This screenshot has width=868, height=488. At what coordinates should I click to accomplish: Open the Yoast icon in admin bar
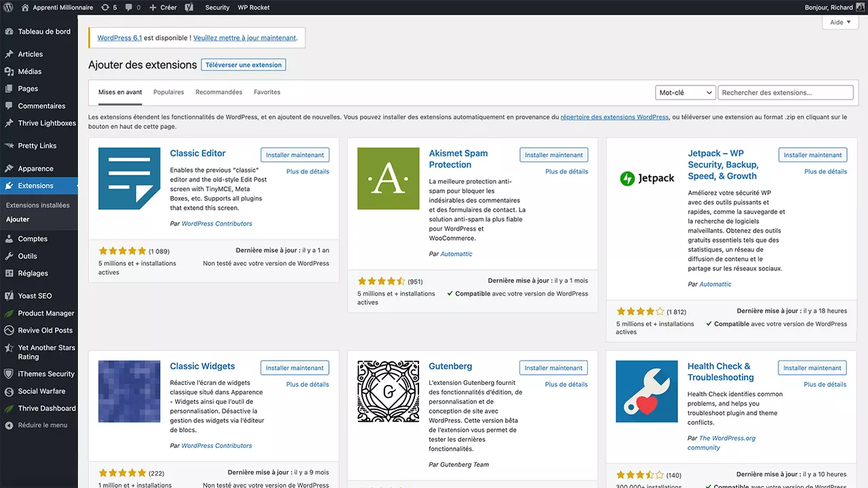(x=190, y=7)
